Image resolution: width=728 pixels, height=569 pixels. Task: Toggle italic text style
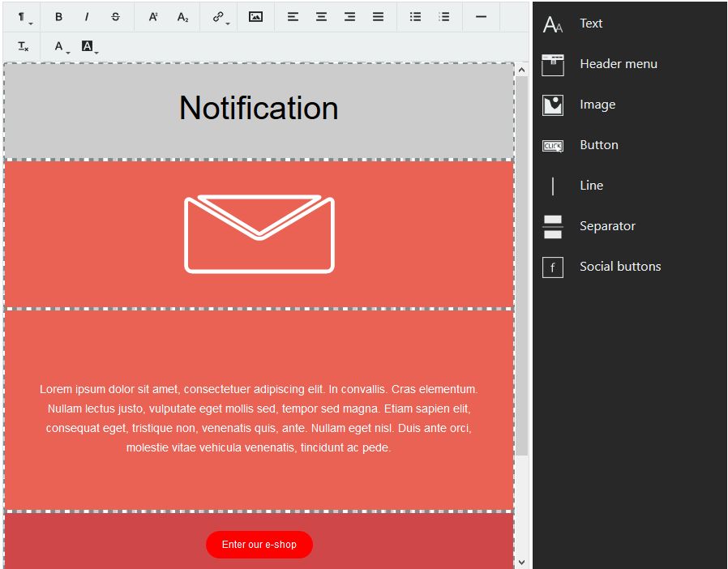tap(87, 16)
